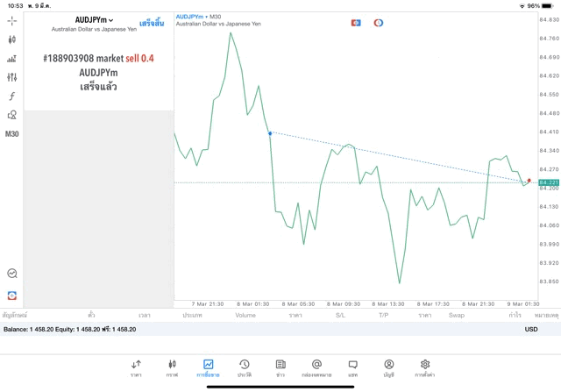The width and height of the screenshot is (561, 392).
Task: Open the bar-chart indicators icon in sidebar
Action: coord(11,59)
